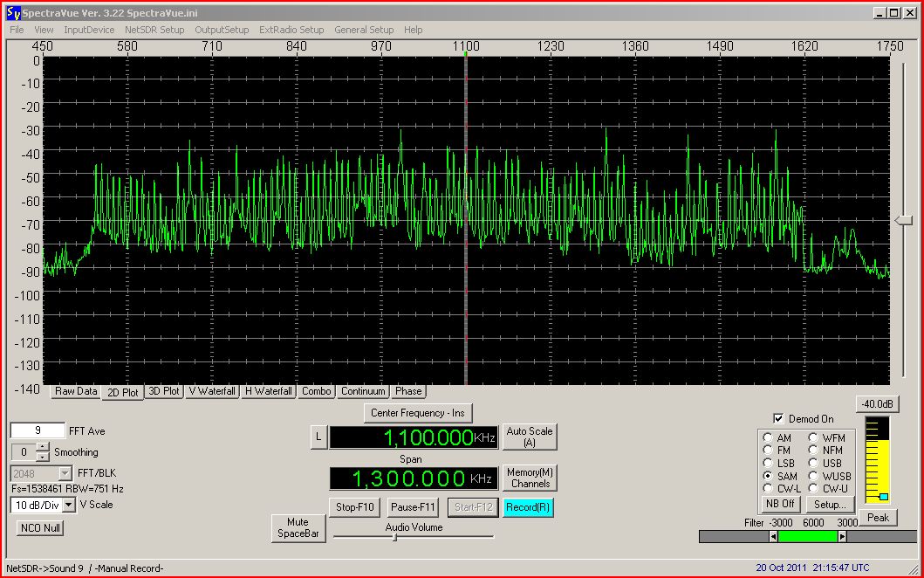Image resolution: width=924 pixels, height=578 pixels.
Task: Open the FFT/BLK size dropdown
Action: (x=66, y=473)
